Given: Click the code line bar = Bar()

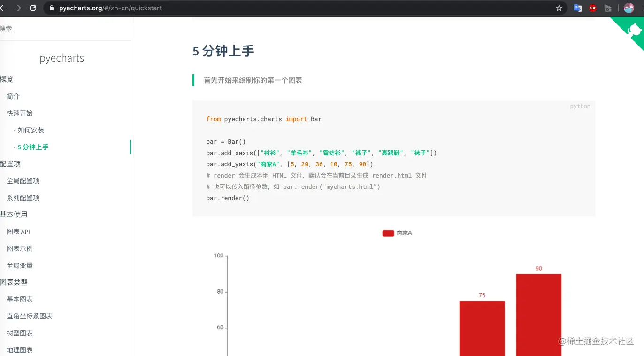Looking at the screenshot, I should pos(226,142).
